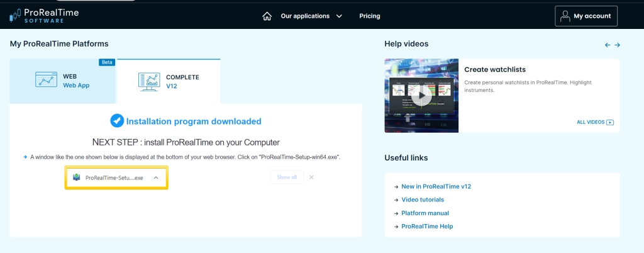Select the COMPLETE V12 tab
This screenshot has height=253, width=644.
click(169, 81)
